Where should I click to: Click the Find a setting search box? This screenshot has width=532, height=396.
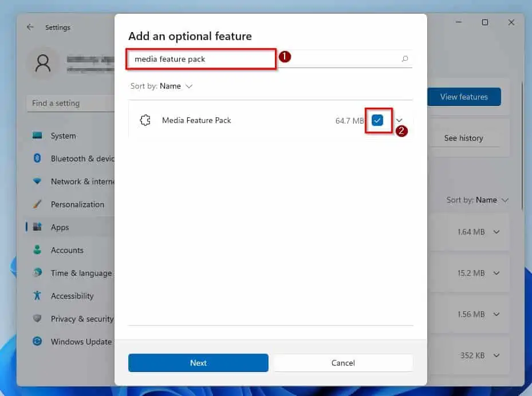point(70,103)
